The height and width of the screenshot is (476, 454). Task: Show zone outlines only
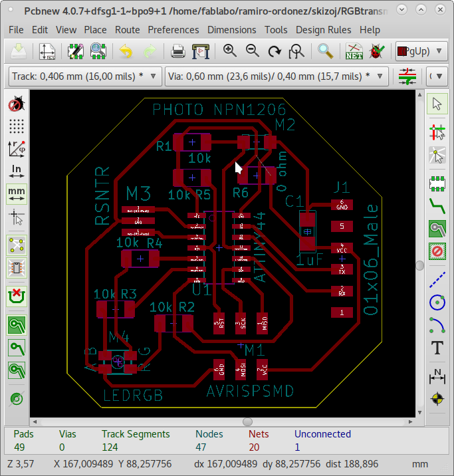click(x=17, y=370)
